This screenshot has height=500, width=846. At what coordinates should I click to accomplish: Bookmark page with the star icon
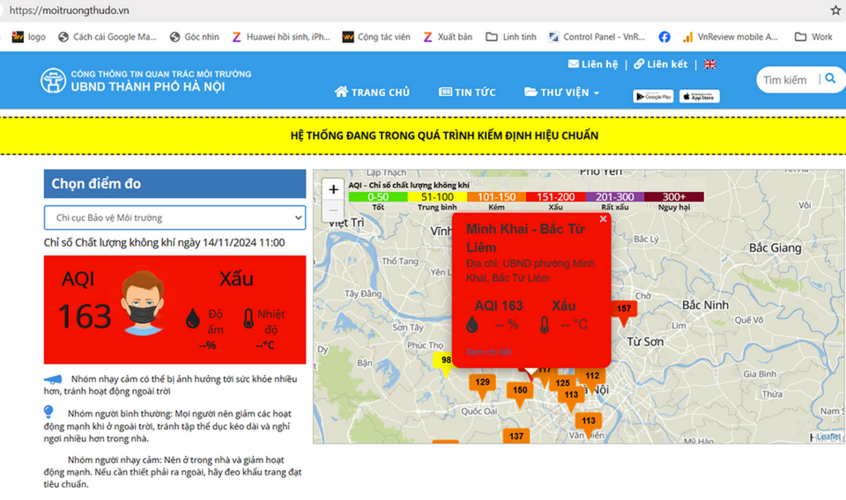pyautogui.click(x=835, y=10)
